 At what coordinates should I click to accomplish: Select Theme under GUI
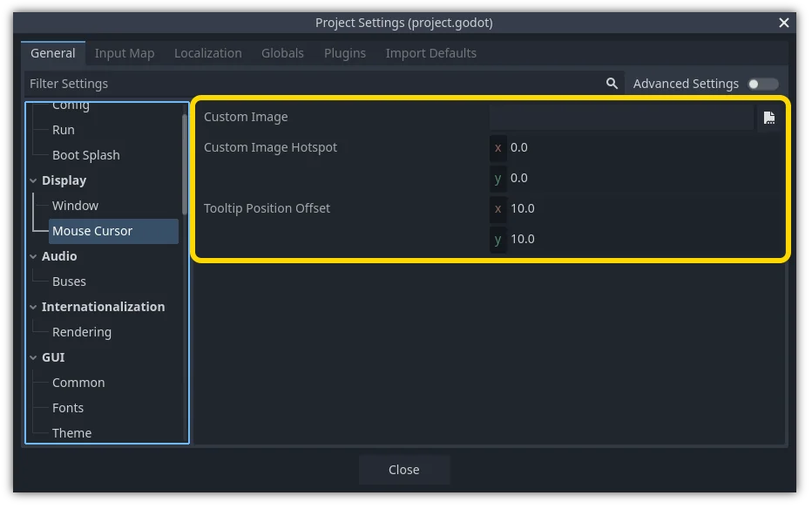pyautogui.click(x=71, y=432)
